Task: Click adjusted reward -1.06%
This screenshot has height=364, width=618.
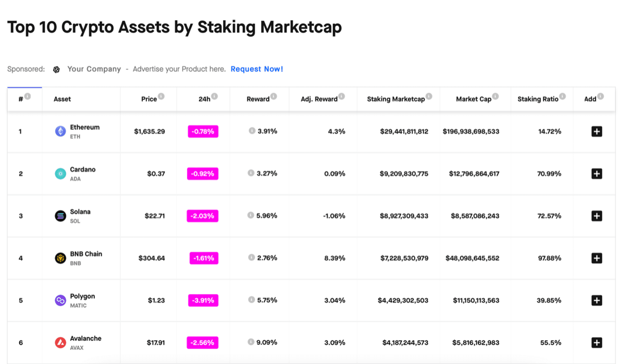Action: 334,216
